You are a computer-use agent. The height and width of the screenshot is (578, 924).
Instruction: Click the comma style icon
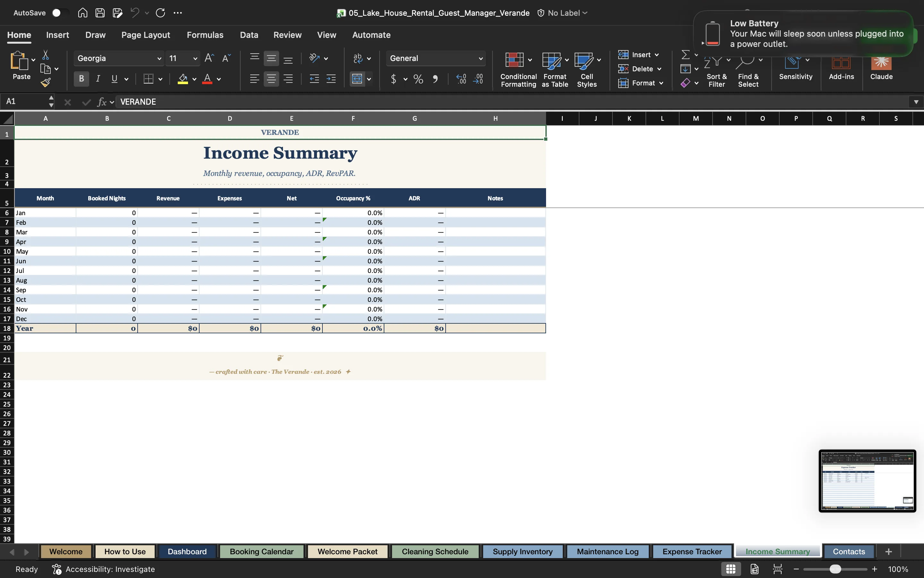click(435, 79)
